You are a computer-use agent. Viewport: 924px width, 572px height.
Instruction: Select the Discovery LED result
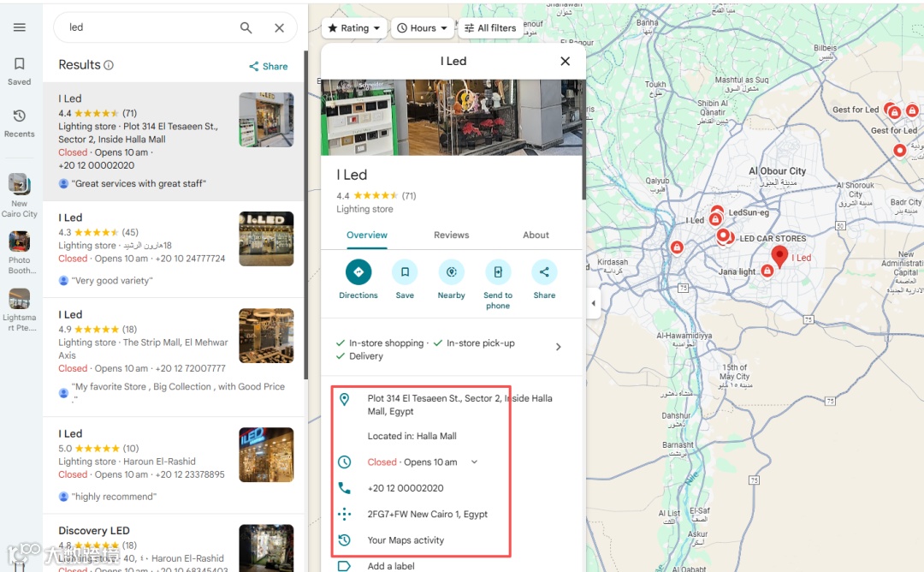174,543
